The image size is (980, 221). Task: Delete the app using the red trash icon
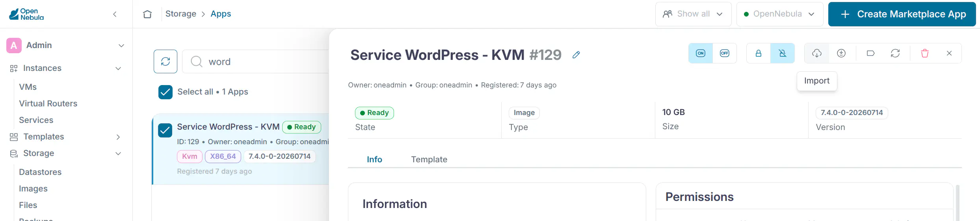pyautogui.click(x=925, y=53)
